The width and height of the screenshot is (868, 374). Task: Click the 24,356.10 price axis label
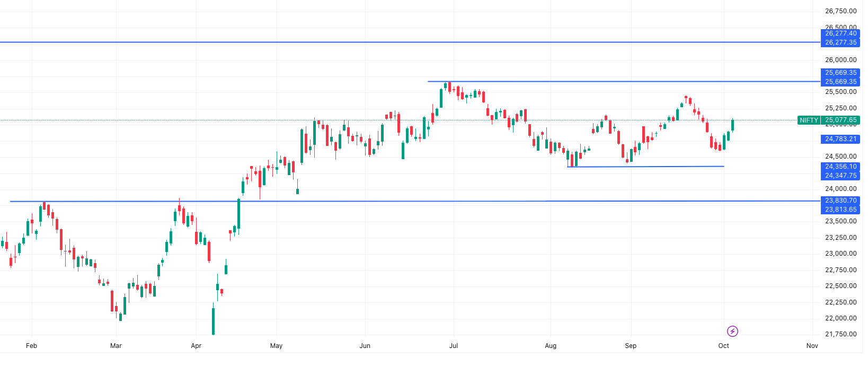(x=840, y=167)
